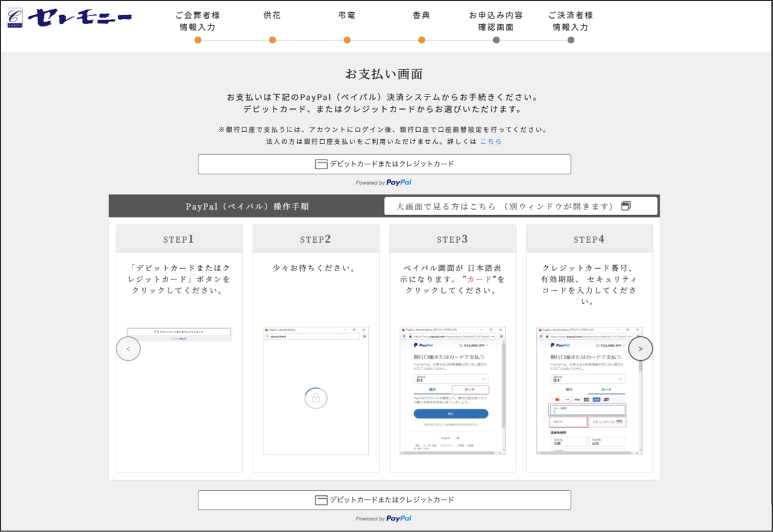This screenshot has height=532, width=773.
Task: Click the card icon in top payment button
Action: click(x=321, y=164)
